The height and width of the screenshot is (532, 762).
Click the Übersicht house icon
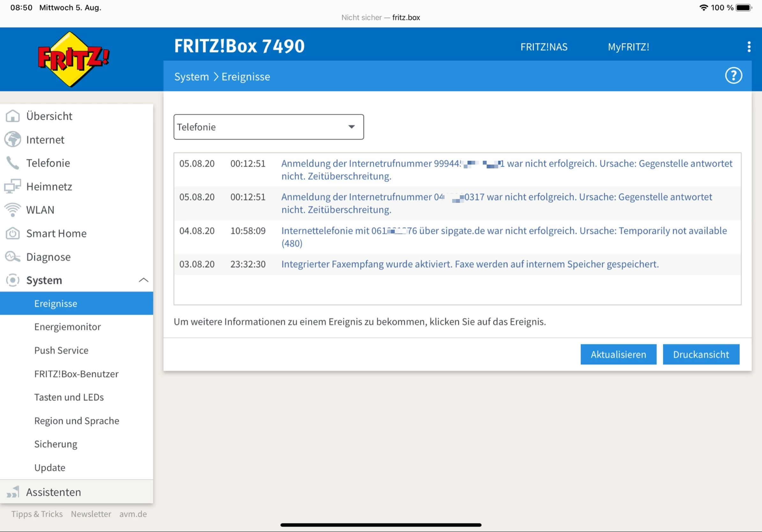[13, 116]
